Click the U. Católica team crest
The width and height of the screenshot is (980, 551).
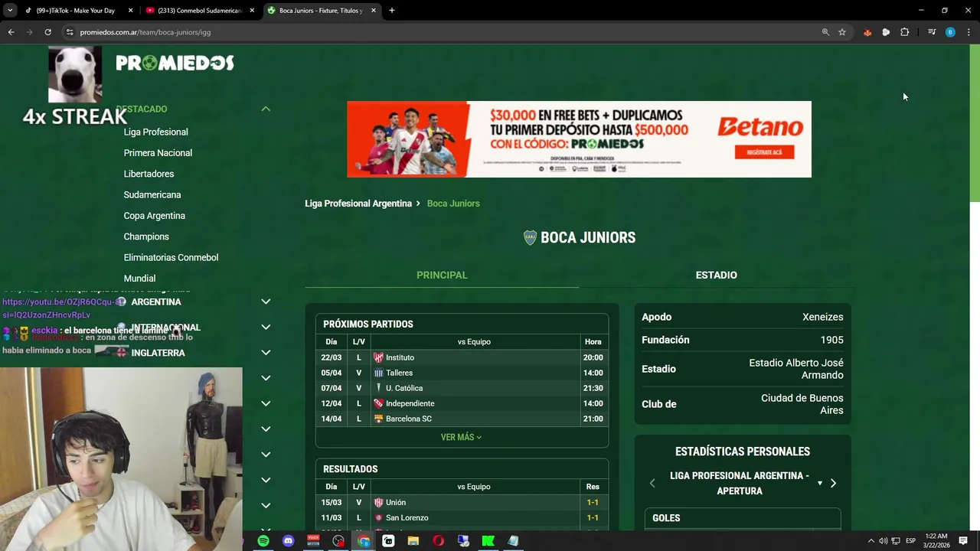pyautogui.click(x=378, y=388)
